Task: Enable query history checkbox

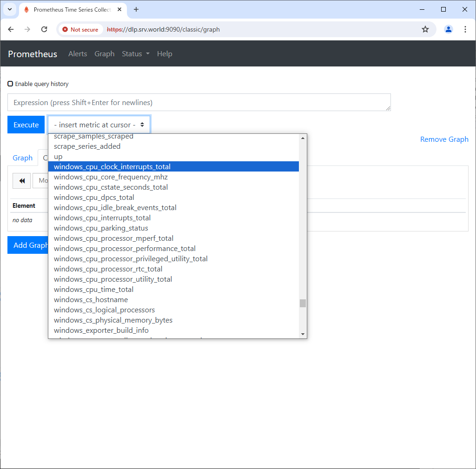Action: pyautogui.click(x=10, y=84)
